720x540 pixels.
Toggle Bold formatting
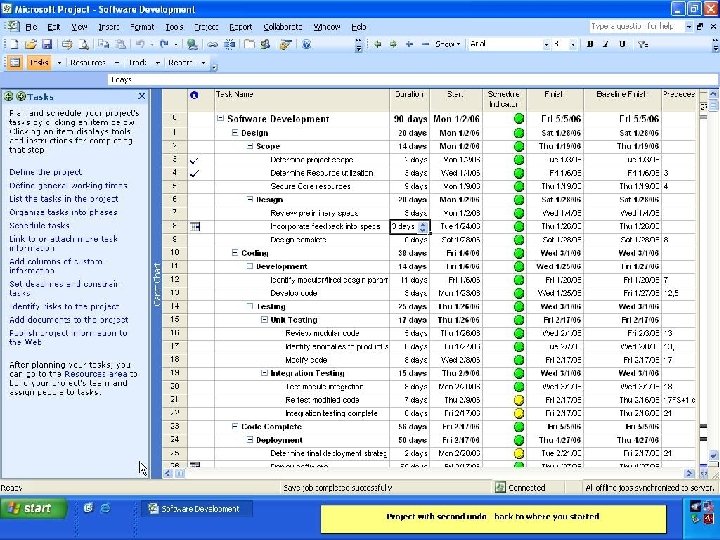tap(590, 45)
